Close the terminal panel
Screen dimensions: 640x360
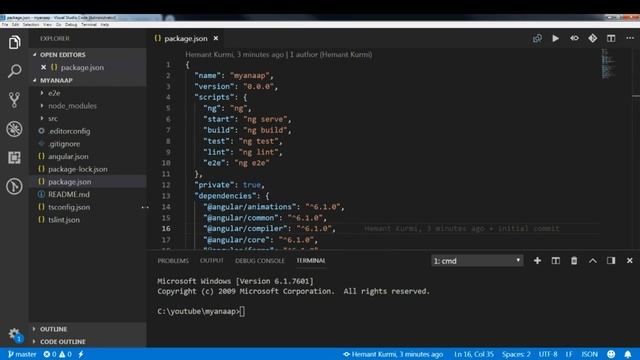[x=629, y=261]
